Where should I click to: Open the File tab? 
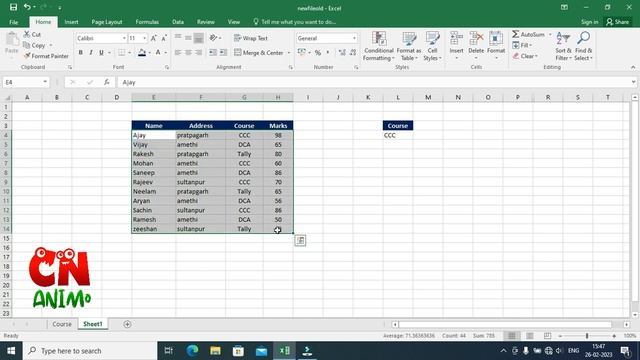point(13,22)
